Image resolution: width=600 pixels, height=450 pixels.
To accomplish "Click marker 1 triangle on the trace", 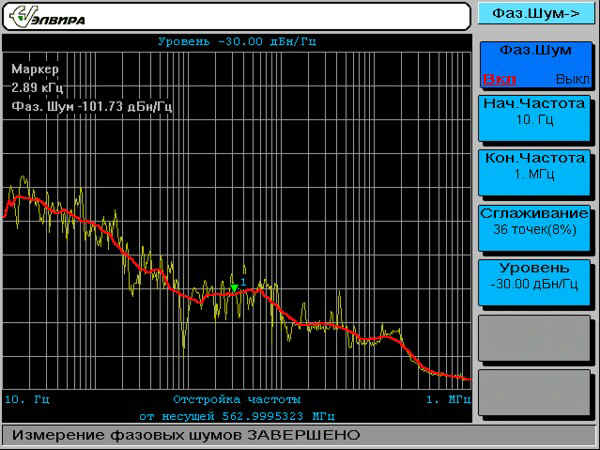I will [x=234, y=288].
